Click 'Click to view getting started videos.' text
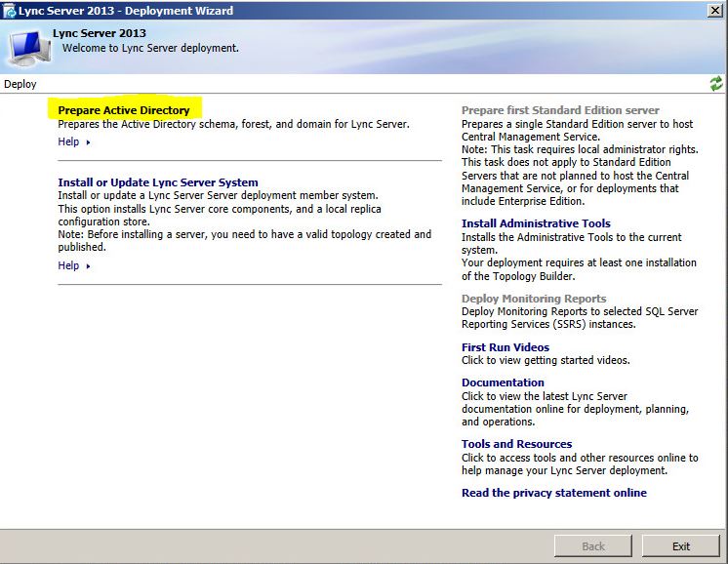728x564 pixels. [546, 360]
